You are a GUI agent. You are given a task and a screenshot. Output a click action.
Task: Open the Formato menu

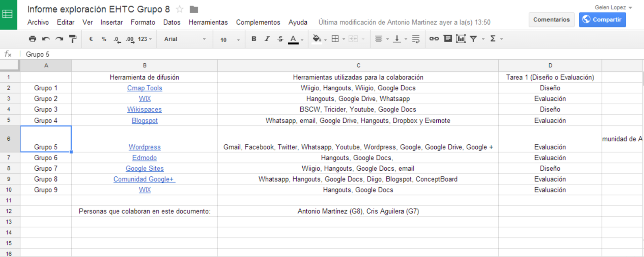[x=143, y=23]
